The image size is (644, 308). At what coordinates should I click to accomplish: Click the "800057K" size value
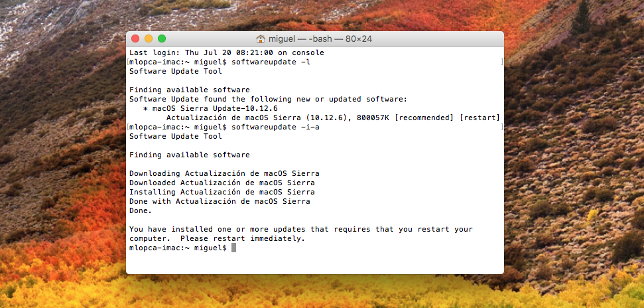(373, 117)
